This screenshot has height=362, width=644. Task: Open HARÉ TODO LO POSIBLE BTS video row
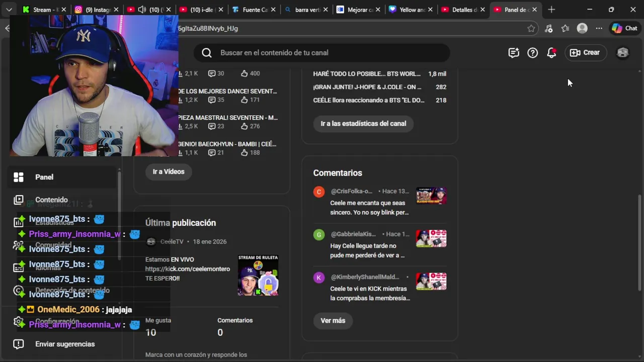click(x=380, y=74)
